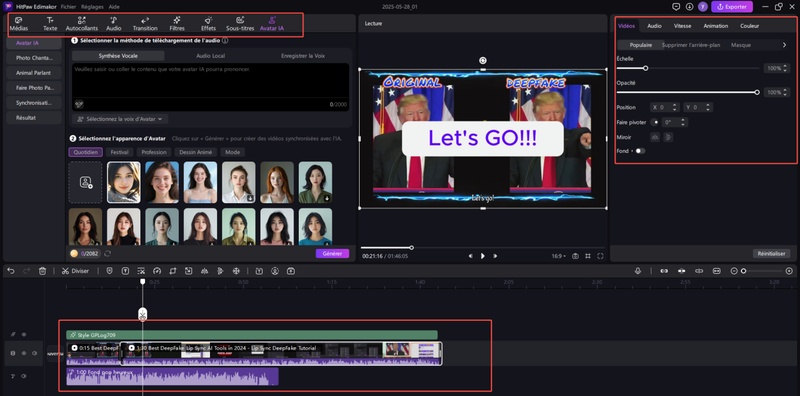Open Photo Chanta... in the sidebar

[x=34, y=58]
